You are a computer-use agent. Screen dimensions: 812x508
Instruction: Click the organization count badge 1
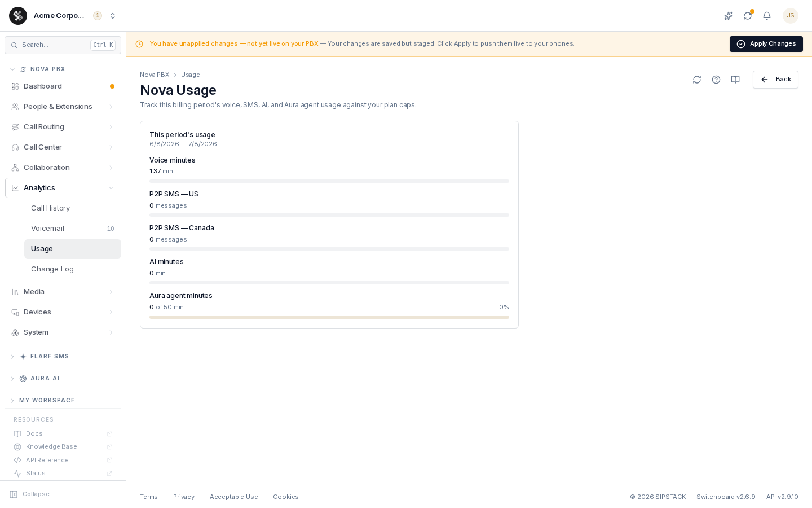point(98,16)
